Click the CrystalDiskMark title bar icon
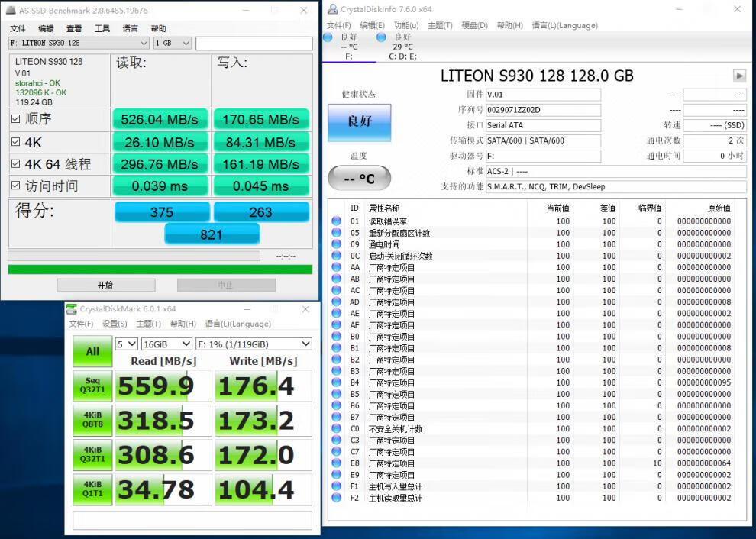 click(73, 308)
